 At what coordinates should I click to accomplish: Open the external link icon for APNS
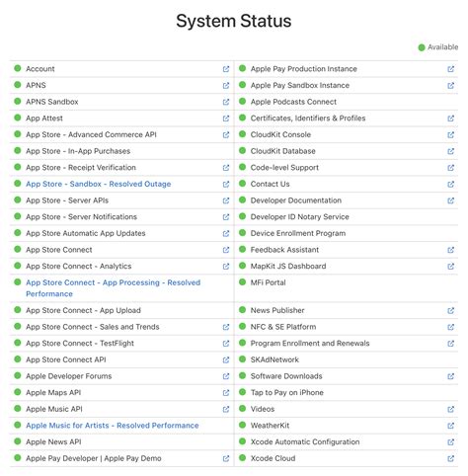[226, 85]
